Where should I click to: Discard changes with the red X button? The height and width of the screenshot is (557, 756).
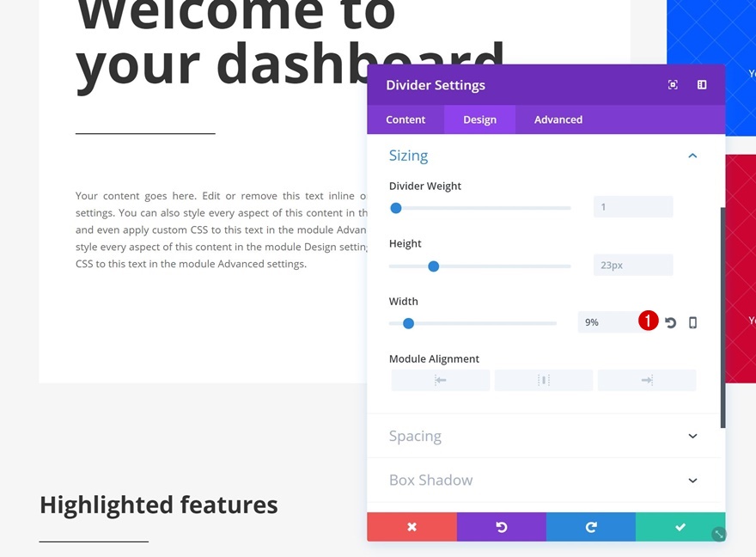pos(412,527)
